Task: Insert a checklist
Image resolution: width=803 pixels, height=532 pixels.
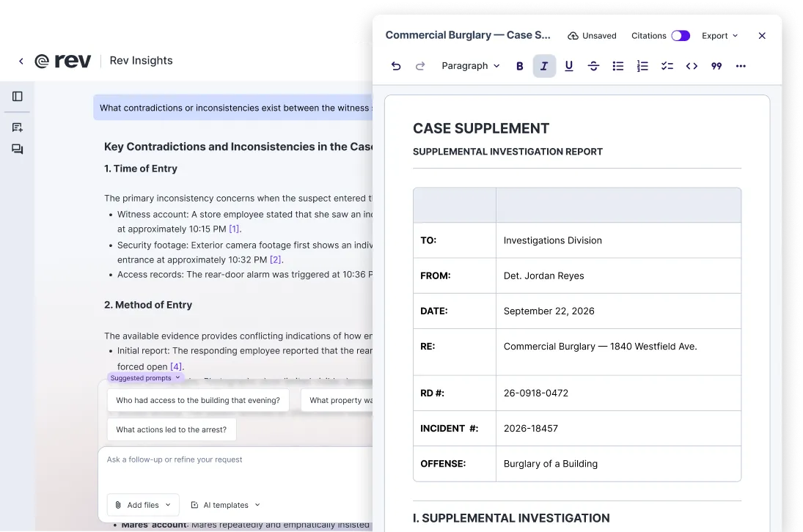Action: [667, 66]
